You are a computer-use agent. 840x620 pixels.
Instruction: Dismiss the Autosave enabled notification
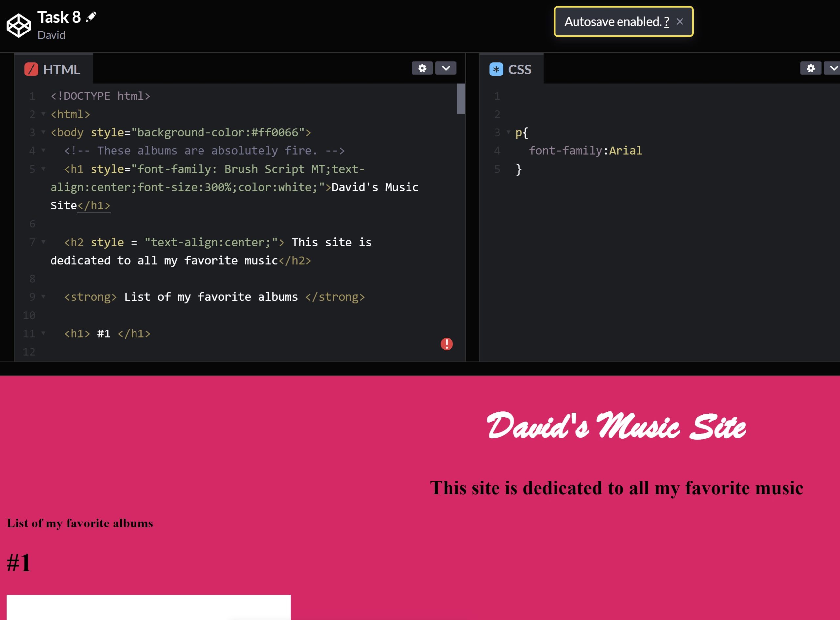[x=680, y=22]
